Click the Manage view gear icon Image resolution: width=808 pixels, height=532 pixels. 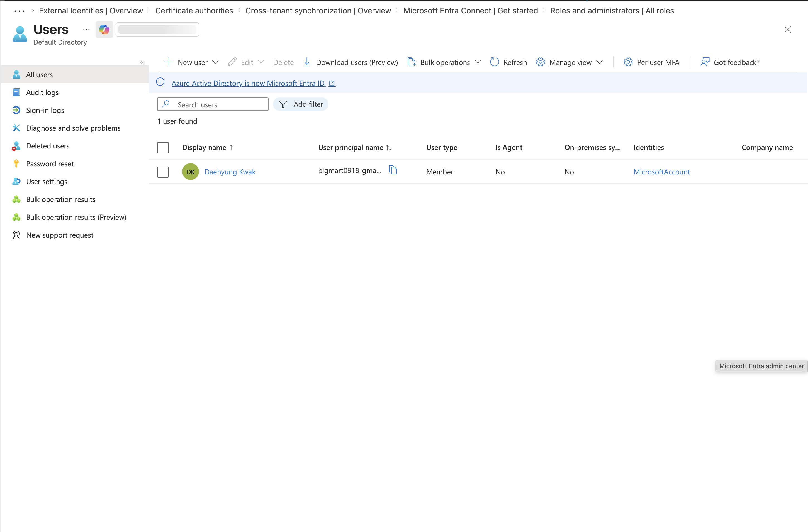(x=541, y=62)
